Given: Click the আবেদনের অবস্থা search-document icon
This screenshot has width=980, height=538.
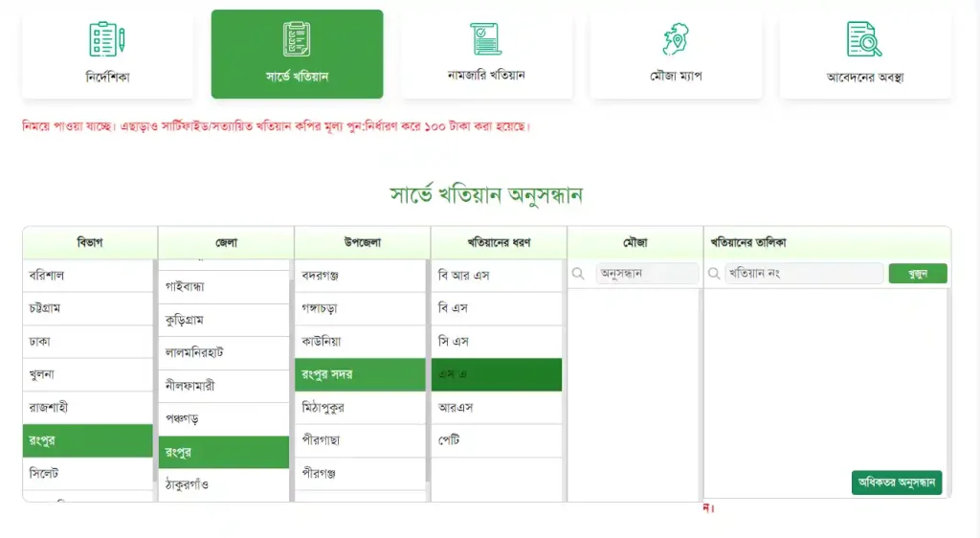Looking at the screenshot, I should (864, 39).
